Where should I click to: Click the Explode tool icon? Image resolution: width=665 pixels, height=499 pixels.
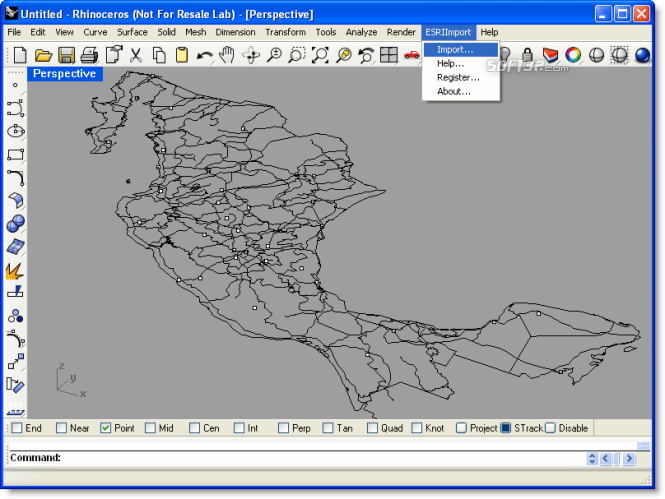pos(15,271)
